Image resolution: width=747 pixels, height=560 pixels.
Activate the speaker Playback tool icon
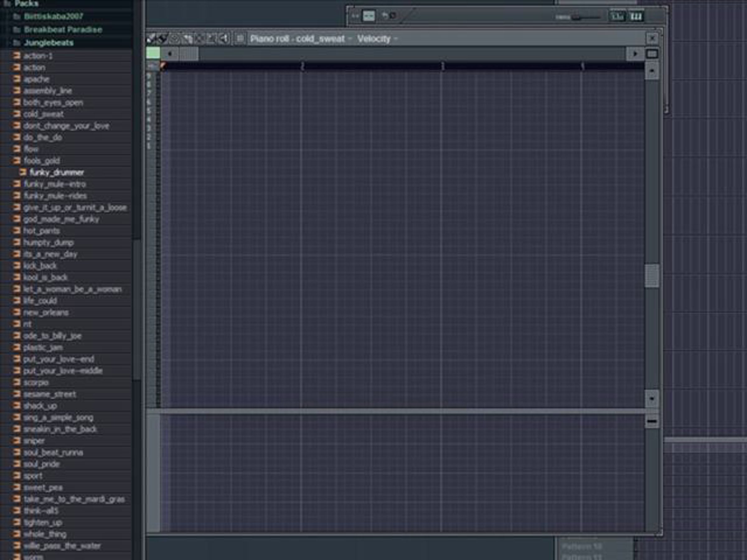[x=223, y=39]
